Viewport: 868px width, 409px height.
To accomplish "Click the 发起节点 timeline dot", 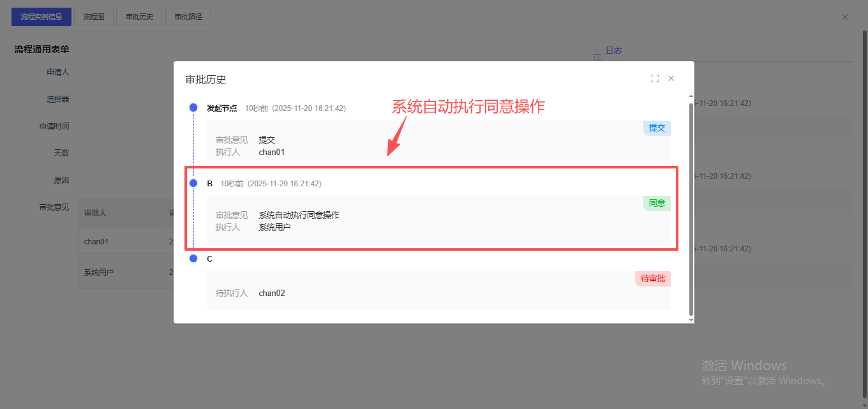I will pos(193,108).
